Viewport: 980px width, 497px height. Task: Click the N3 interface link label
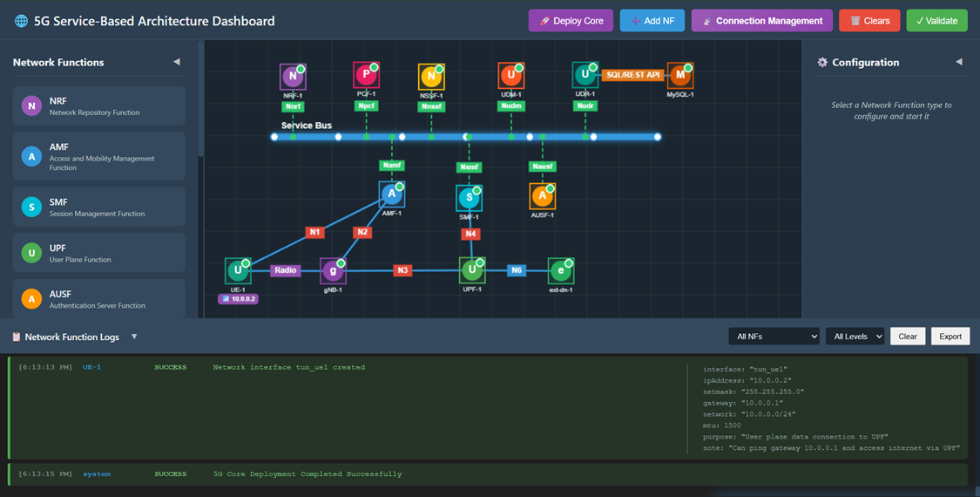402,270
